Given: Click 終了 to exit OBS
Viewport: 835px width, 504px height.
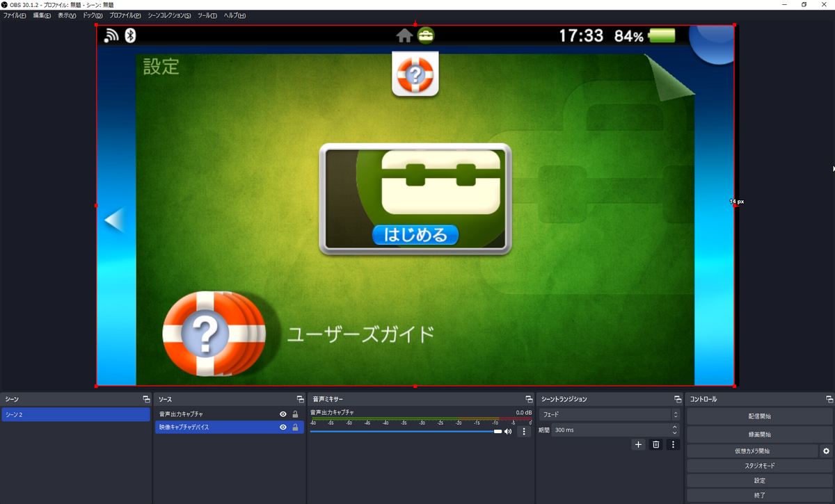Looking at the screenshot, I should click(x=759, y=495).
